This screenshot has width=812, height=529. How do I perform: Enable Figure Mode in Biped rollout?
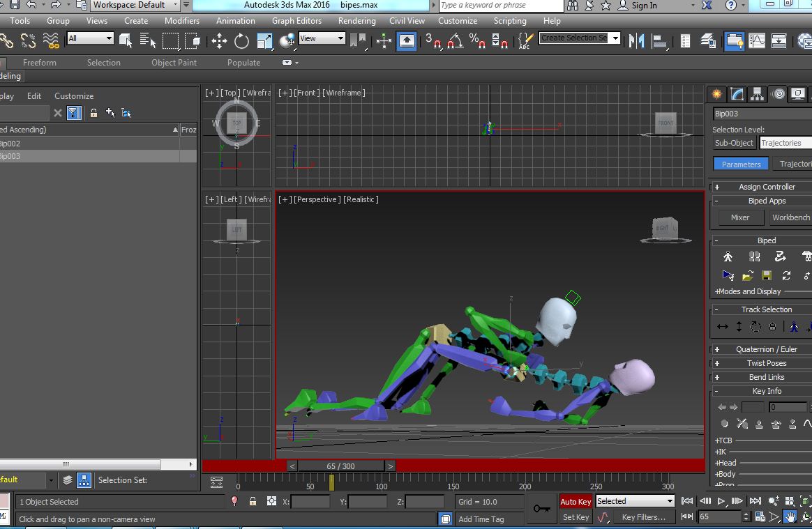point(728,256)
